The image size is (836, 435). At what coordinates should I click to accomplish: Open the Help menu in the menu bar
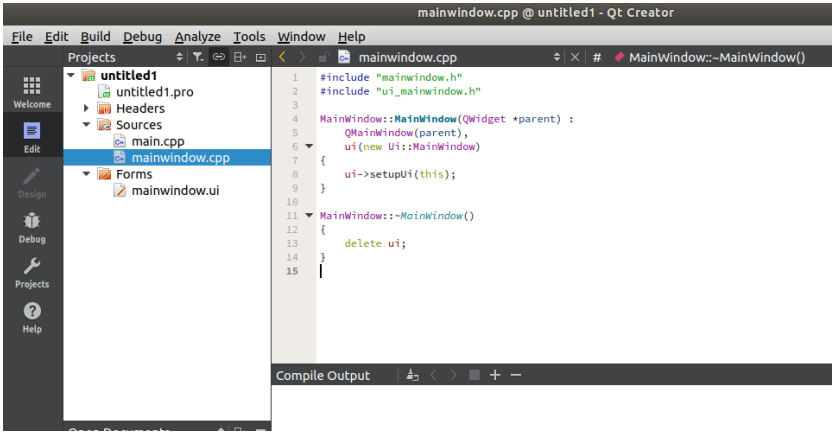351,37
